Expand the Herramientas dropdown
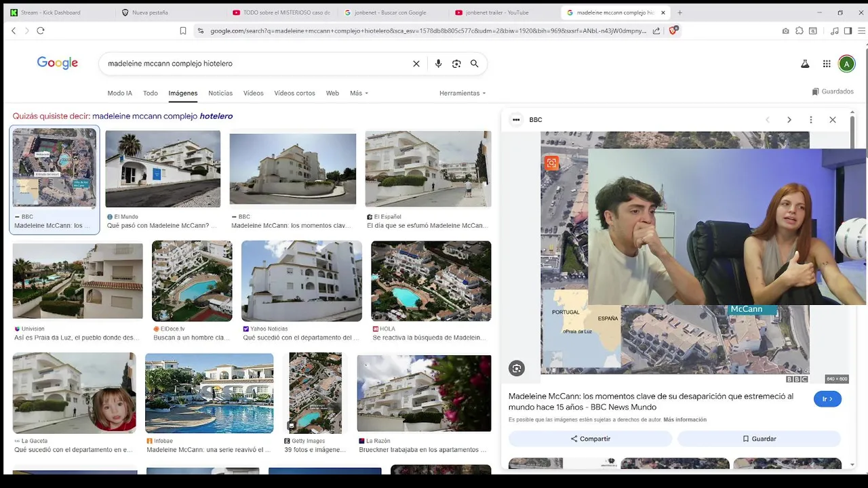868x488 pixels. [462, 93]
